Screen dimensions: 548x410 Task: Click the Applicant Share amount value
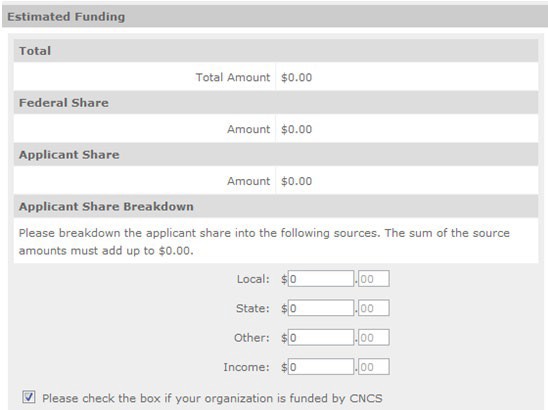[296, 181]
